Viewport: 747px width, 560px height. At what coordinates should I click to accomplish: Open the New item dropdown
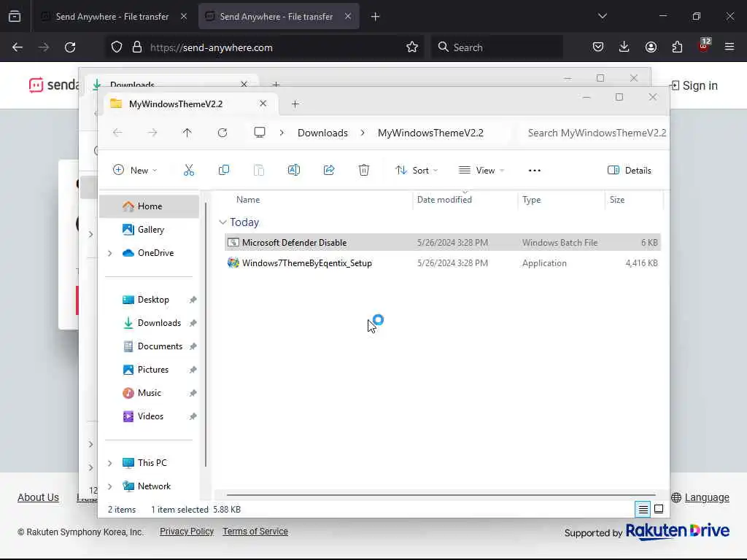point(135,170)
